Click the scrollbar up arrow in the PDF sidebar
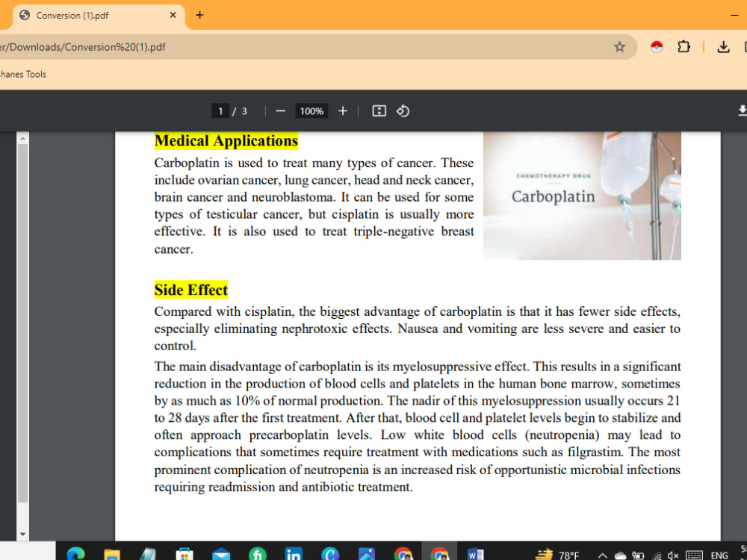This screenshot has width=747, height=560. click(x=22, y=138)
